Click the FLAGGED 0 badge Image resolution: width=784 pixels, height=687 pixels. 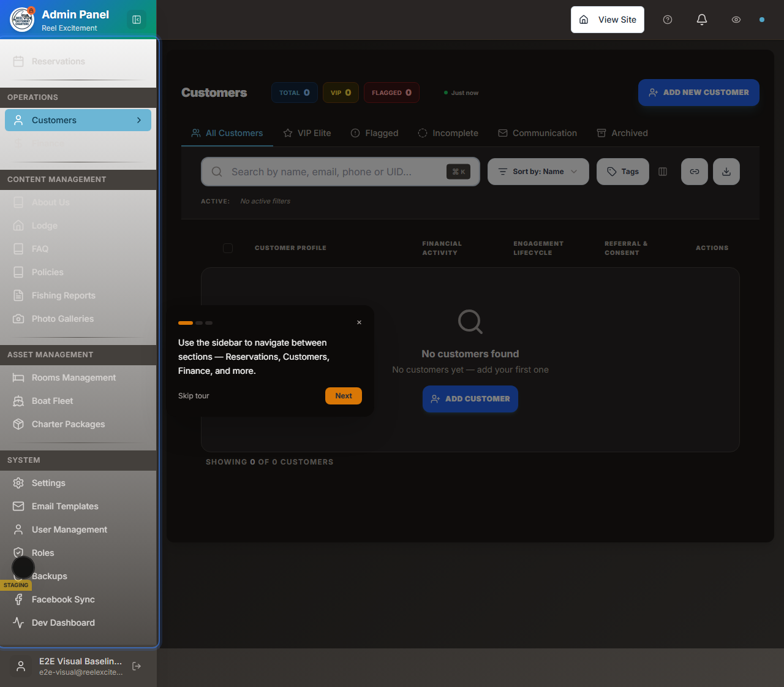[x=391, y=93]
